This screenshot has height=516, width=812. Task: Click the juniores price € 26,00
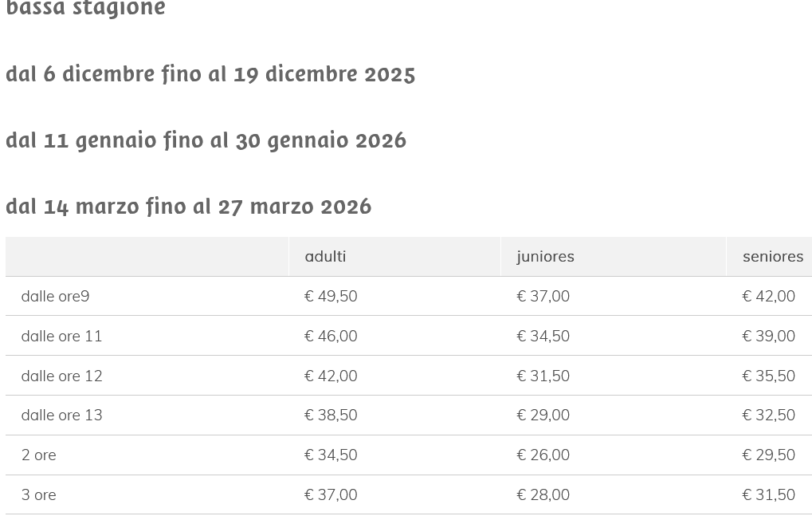click(x=543, y=455)
